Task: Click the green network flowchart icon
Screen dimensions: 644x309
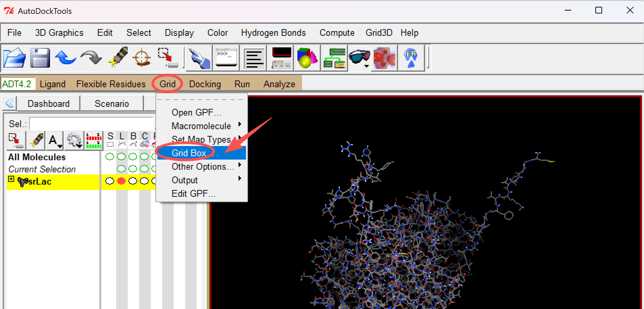Action: pos(334,58)
